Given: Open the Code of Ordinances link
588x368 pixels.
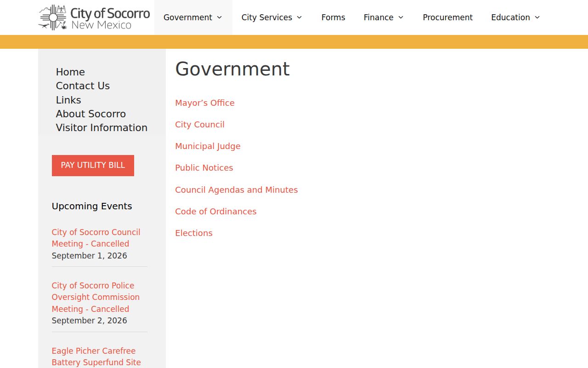Looking at the screenshot, I should tap(216, 212).
